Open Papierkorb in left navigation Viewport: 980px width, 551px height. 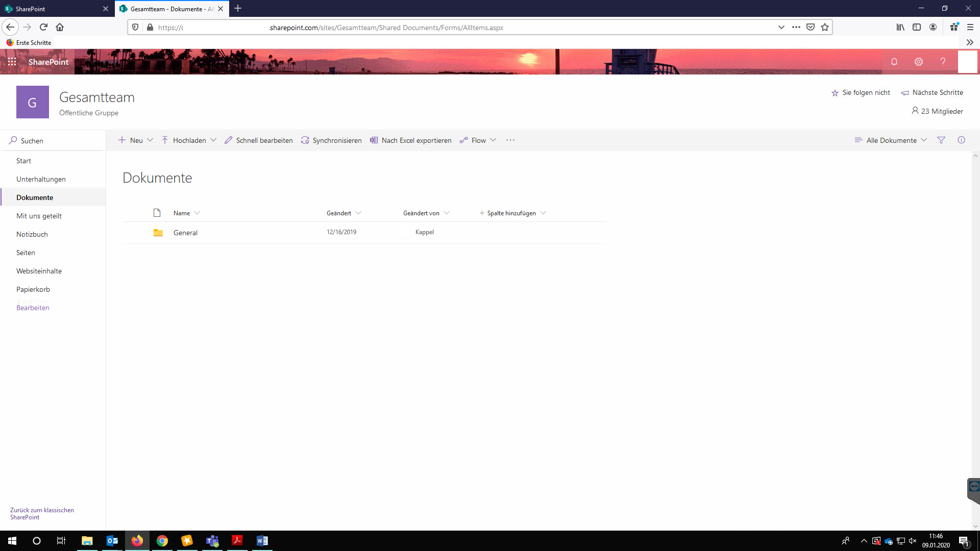[x=33, y=289]
